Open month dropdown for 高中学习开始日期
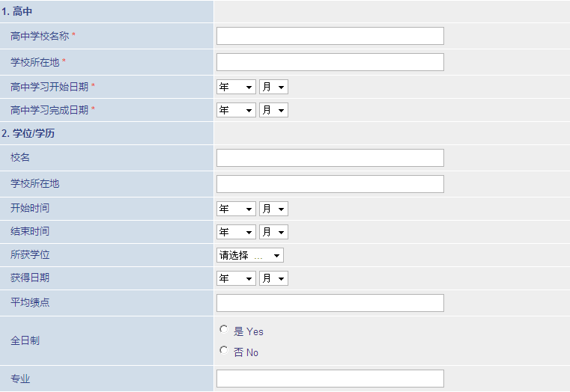Screen dimensions: 570x392 pyautogui.click(x=273, y=87)
